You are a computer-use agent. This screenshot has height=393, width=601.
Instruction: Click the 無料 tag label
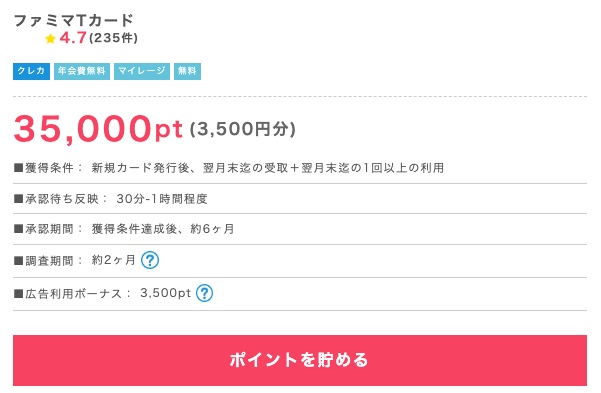pyautogui.click(x=187, y=71)
